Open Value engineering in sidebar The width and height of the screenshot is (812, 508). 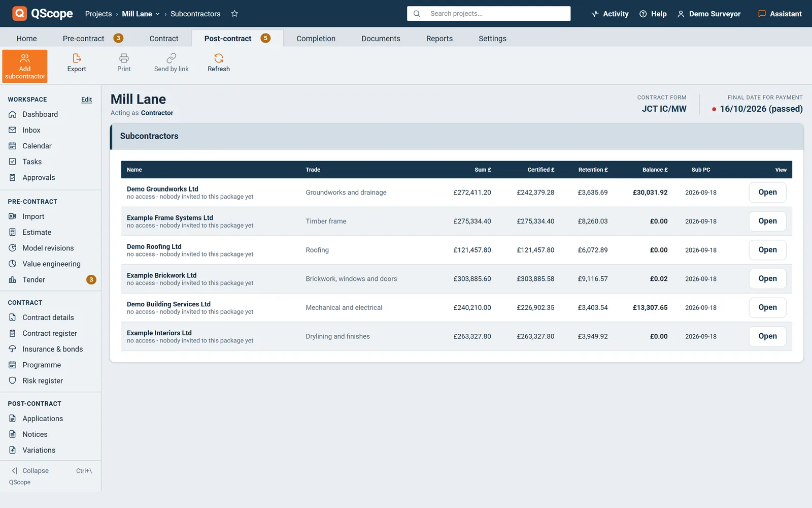(x=50, y=264)
